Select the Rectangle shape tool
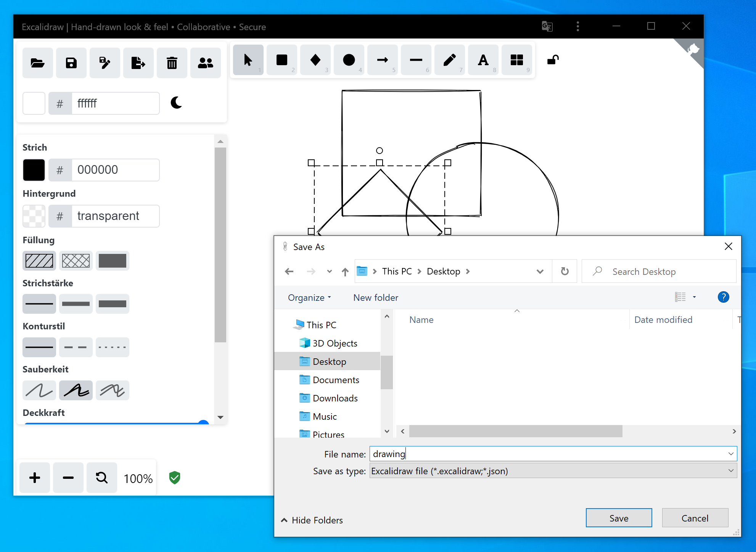This screenshot has height=552, width=756. 282,60
